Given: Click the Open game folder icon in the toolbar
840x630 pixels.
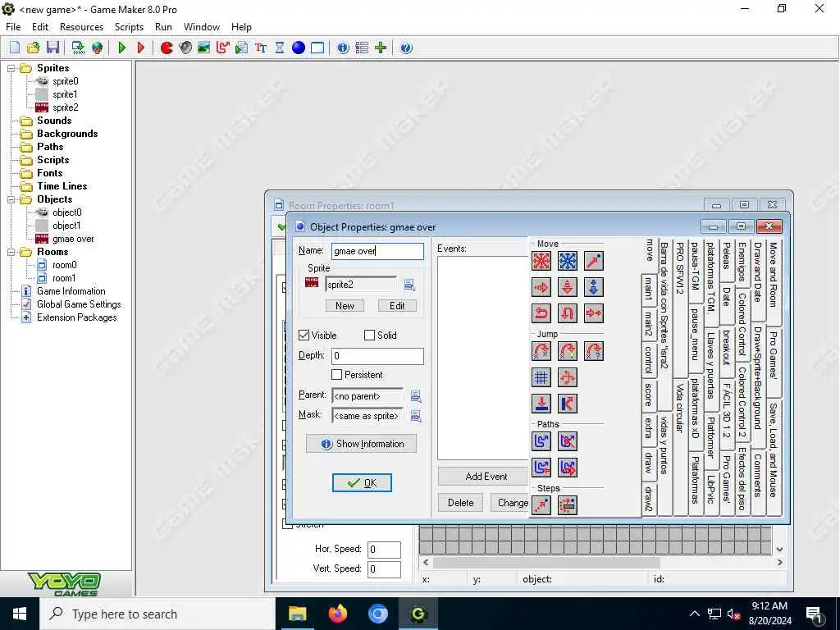Looking at the screenshot, I should click(33, 48).
